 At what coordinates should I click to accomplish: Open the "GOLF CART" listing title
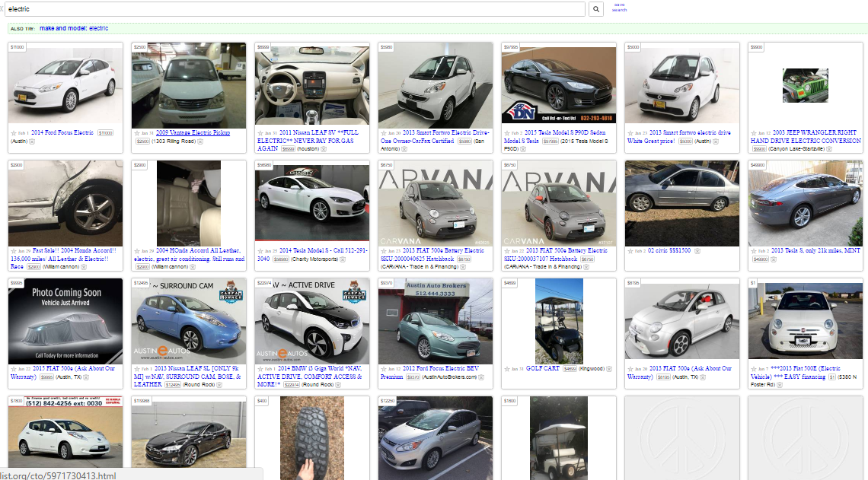point(542,368)
